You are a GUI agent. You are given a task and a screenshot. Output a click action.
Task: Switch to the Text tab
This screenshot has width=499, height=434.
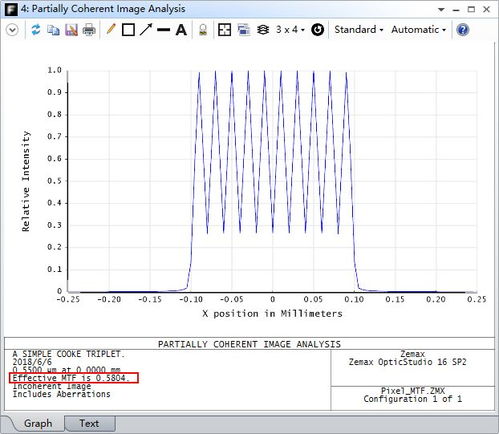point(89,423)
